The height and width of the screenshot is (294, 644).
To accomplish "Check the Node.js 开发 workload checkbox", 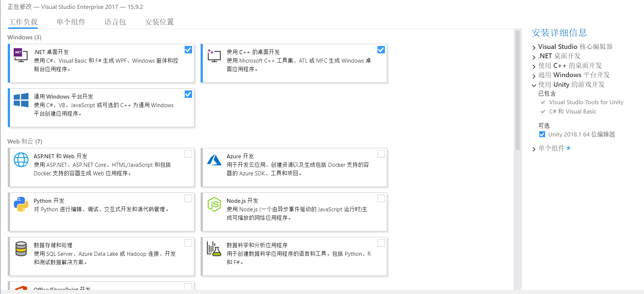I will pyautogui.click(x=381, y=198).
